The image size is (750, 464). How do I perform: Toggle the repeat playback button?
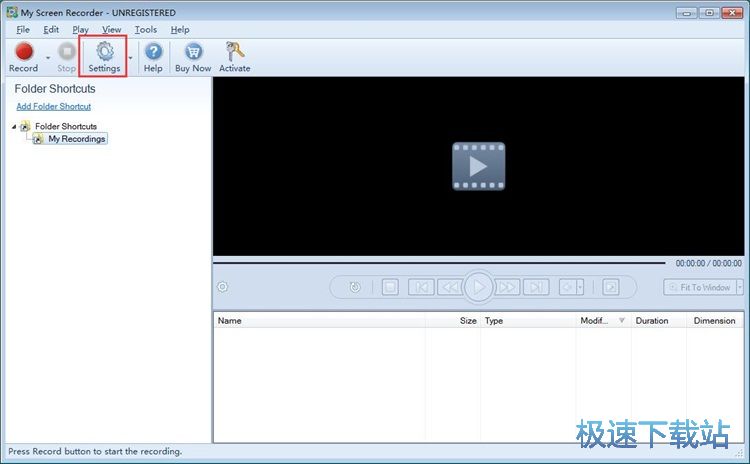(x=355, y=287)
